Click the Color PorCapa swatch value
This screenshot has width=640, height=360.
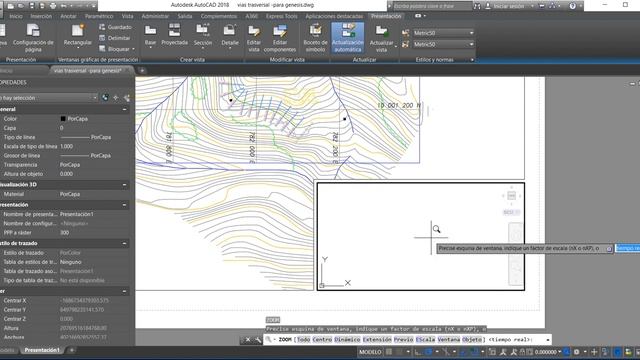point(74,119)
